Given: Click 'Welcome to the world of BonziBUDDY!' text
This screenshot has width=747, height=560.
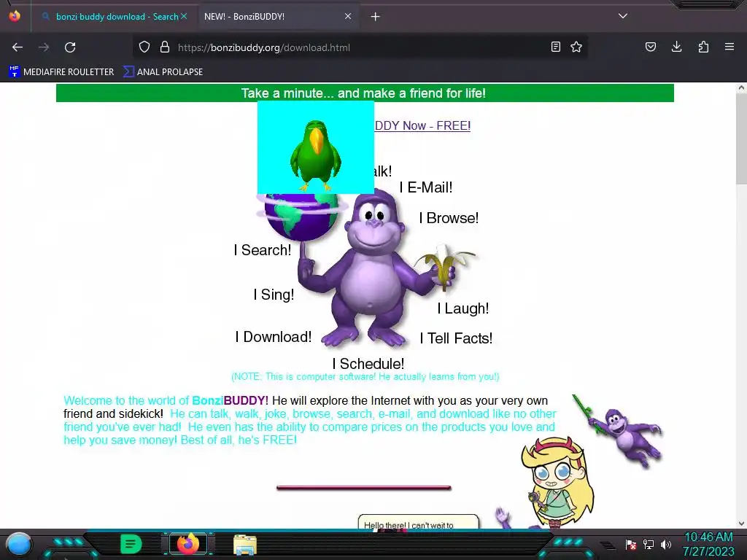Looking at the screenshot, I should point(166,400).
